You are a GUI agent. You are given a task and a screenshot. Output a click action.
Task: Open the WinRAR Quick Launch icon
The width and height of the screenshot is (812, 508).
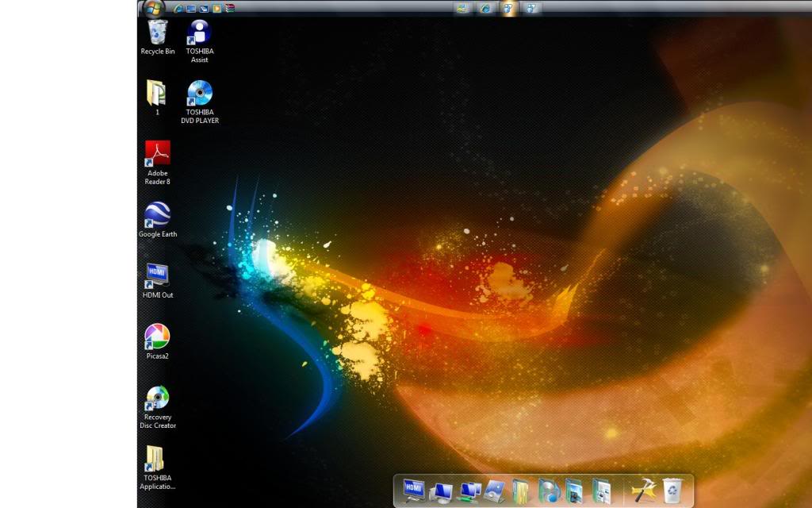coord(230,8)
